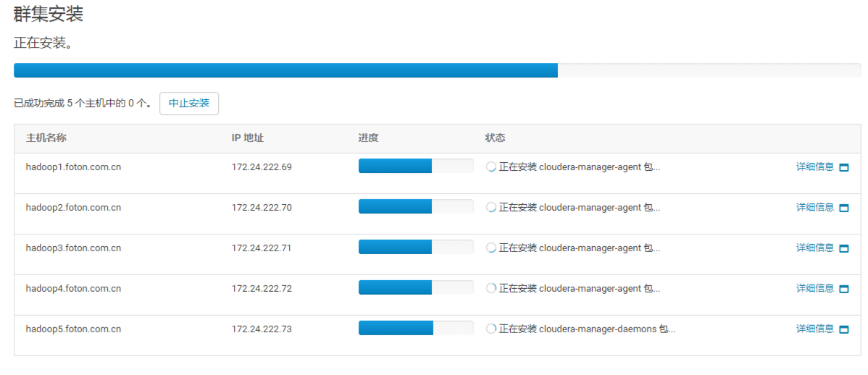The width and height of the screenshot is (868, 375).
Task: Click the loading spinner icon for hadoop5 status
Action: click(x=491, y=329)
